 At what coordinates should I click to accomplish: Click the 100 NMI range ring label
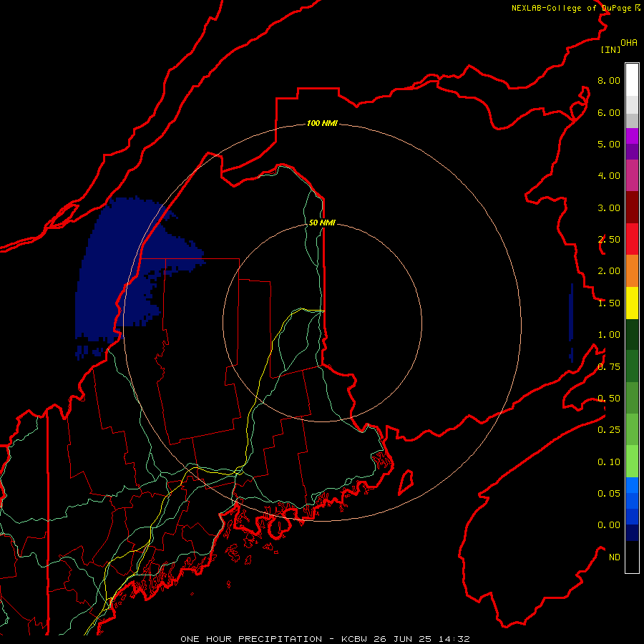[x=322, y=123]
